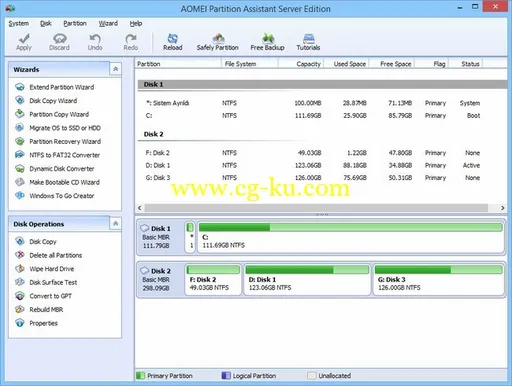The image size is (512, 386).
Task: Sort by Capacity column header
Action: click(301, 64)
